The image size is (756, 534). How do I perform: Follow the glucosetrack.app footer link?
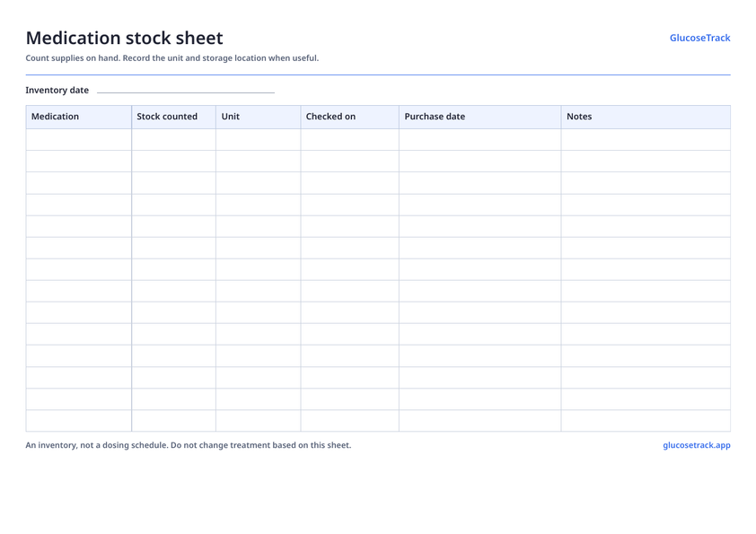[696, 445]
